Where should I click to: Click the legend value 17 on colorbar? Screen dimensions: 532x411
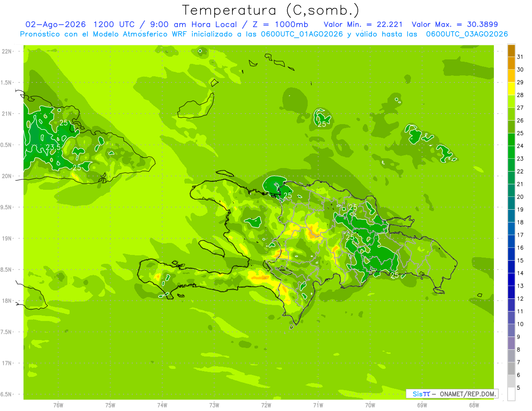pyautogui.click(x=520, y=235)
